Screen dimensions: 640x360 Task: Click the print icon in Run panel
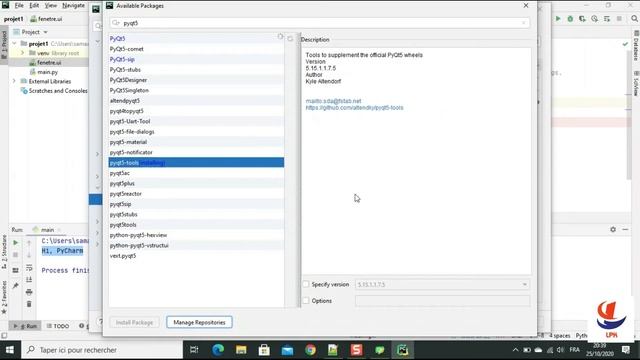coord(29,292)
